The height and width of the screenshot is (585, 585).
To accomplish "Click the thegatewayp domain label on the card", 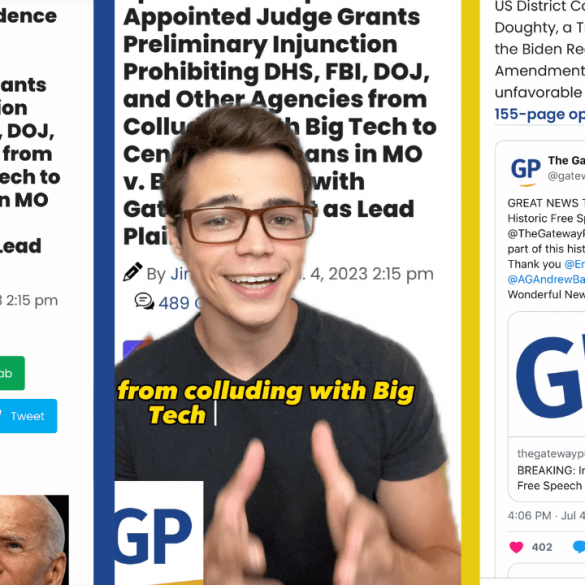I will click(x=551, y=453).
